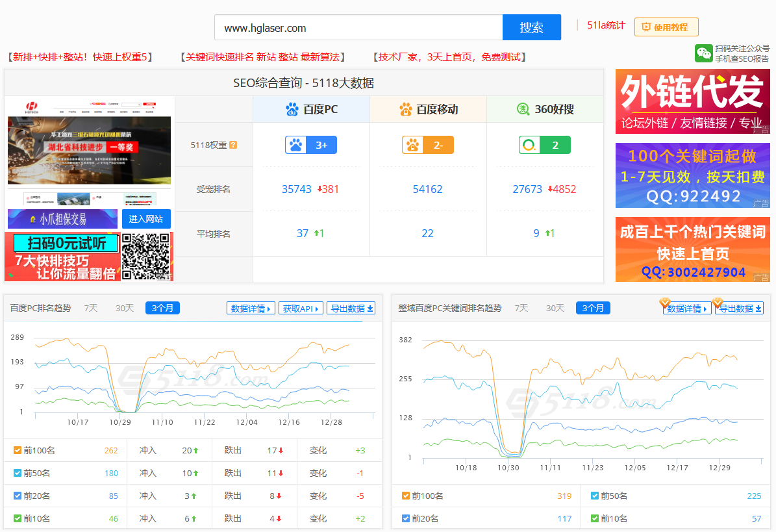Select 7天 tab in 百度PC排名趋势
This screenshot has height=532, width=776.
(90, 309)
